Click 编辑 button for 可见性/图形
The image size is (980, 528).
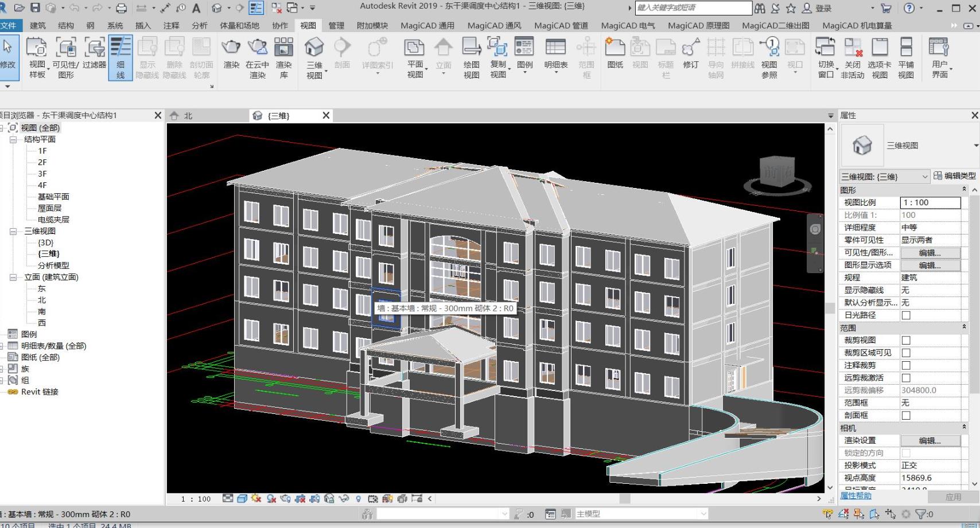(x=930, y=253)
